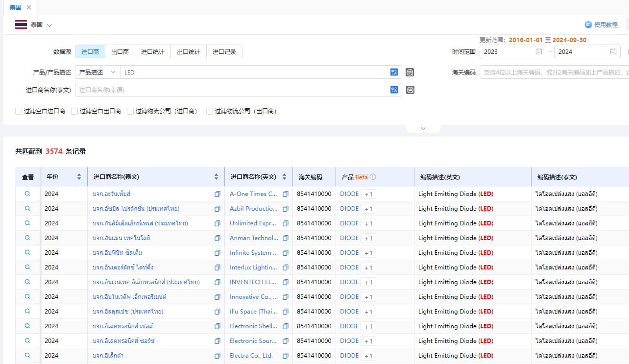Collapse the search filter panel chevron
The image size is (629, 364).
(x=423, y=128)
